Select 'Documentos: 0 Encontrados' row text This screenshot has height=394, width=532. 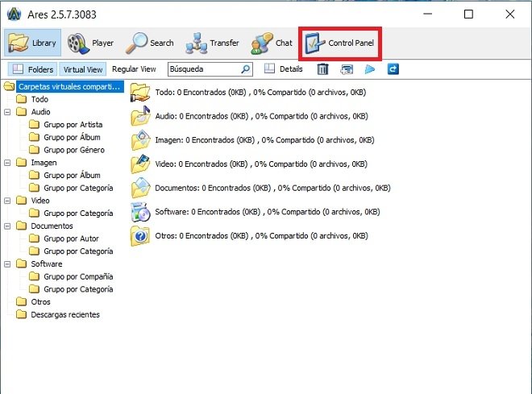[272, 188]
